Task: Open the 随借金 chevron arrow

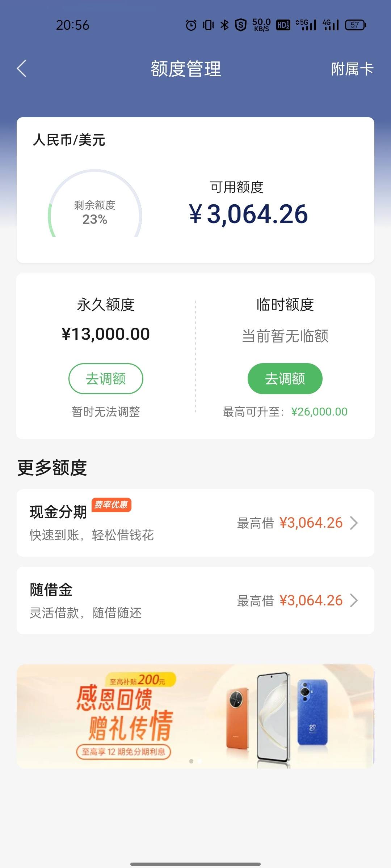Action: coord(354,600)
